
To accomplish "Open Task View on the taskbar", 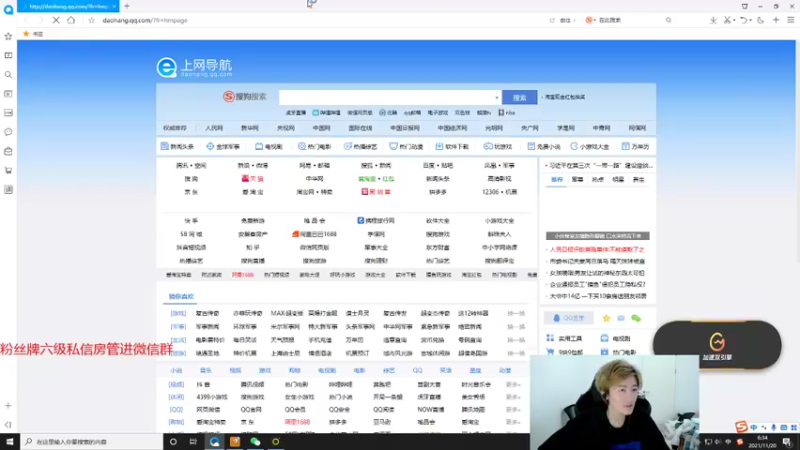I will (x=193, y=441).
